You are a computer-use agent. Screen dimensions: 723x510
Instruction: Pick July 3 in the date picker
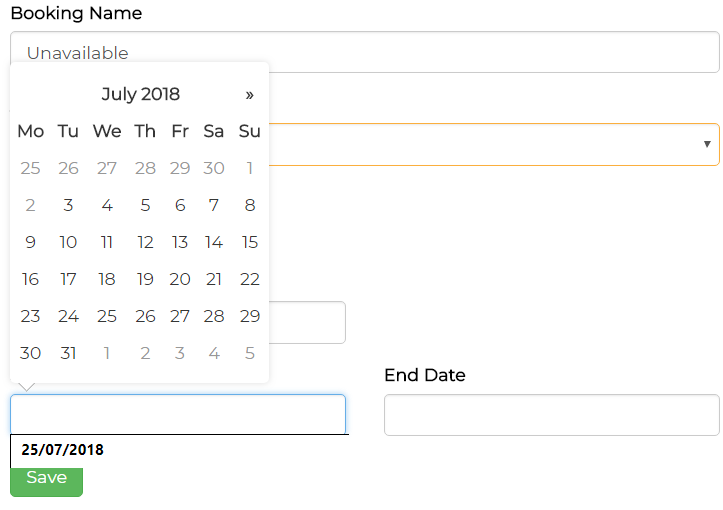(x=68, y=205)
